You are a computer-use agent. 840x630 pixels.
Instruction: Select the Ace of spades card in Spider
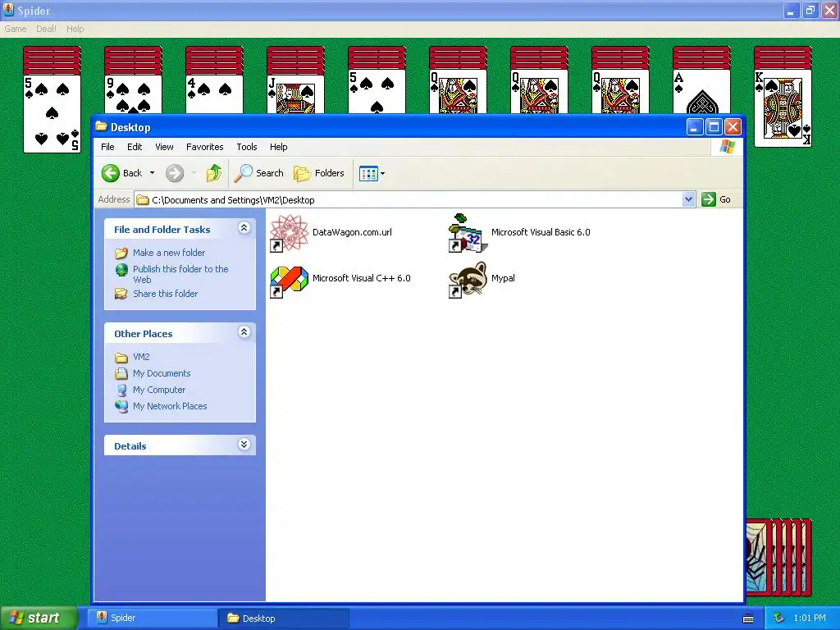click(701, 92)
